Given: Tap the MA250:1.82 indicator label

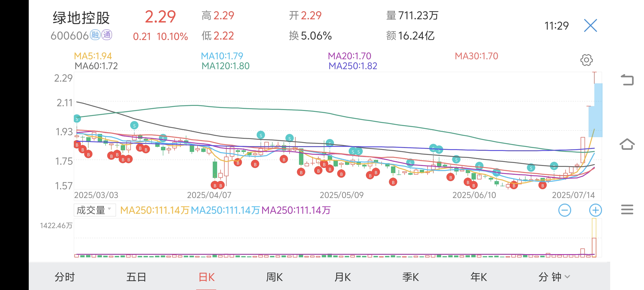Looking at the screenshot, I should [x=353, y=66].
